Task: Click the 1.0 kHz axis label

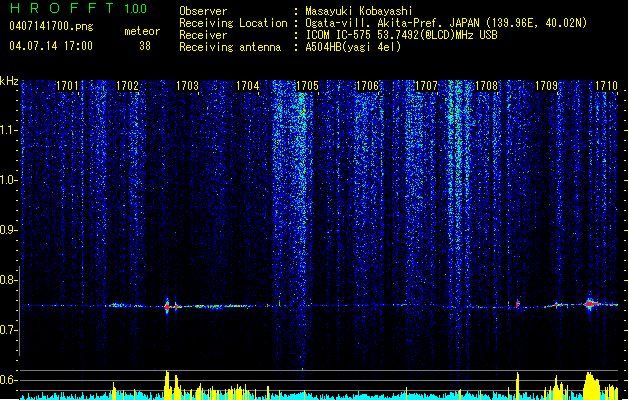Action: point(9,180)
